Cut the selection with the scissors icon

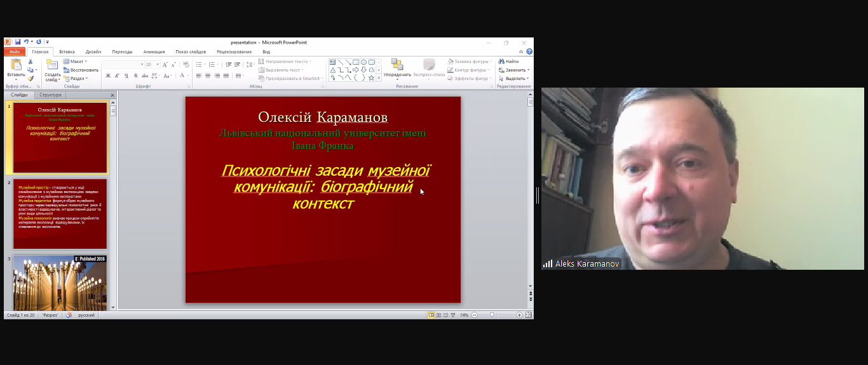click(30, 62)
